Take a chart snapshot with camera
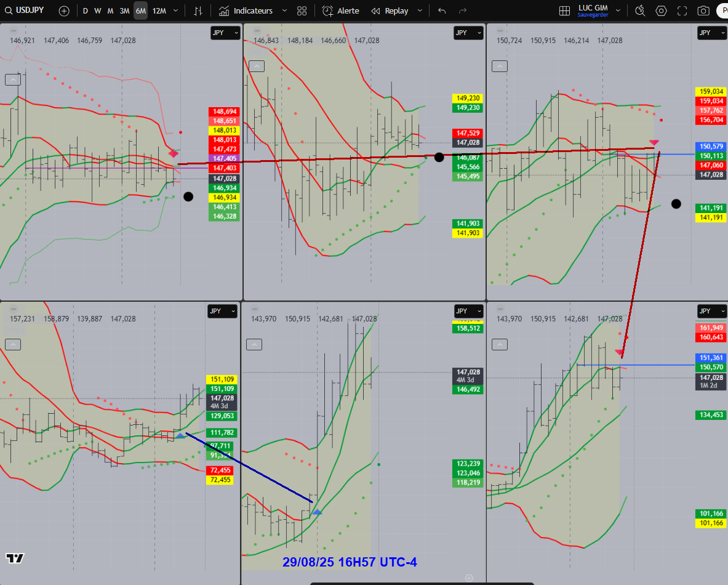 [x=703, y=10]
